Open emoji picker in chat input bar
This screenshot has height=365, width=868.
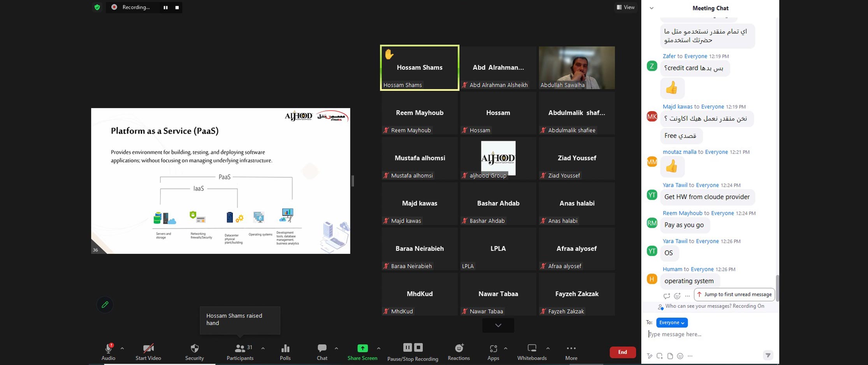(x=680, y=356)
